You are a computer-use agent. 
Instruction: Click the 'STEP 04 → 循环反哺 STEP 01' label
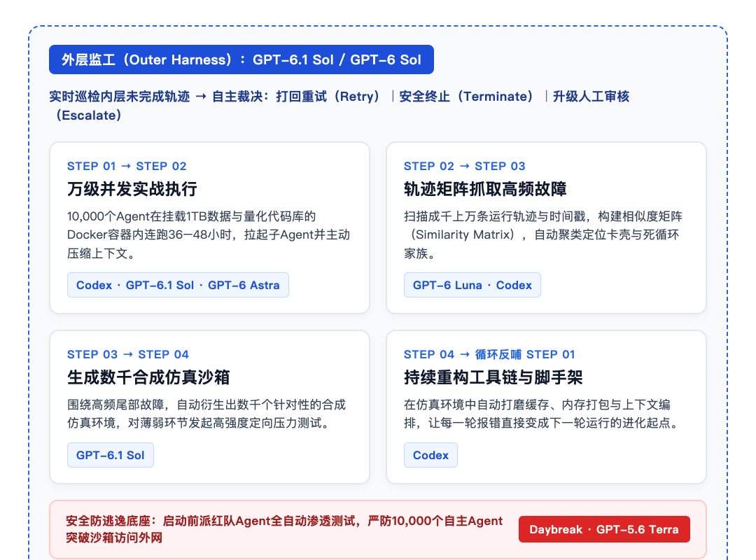point(489,354)
